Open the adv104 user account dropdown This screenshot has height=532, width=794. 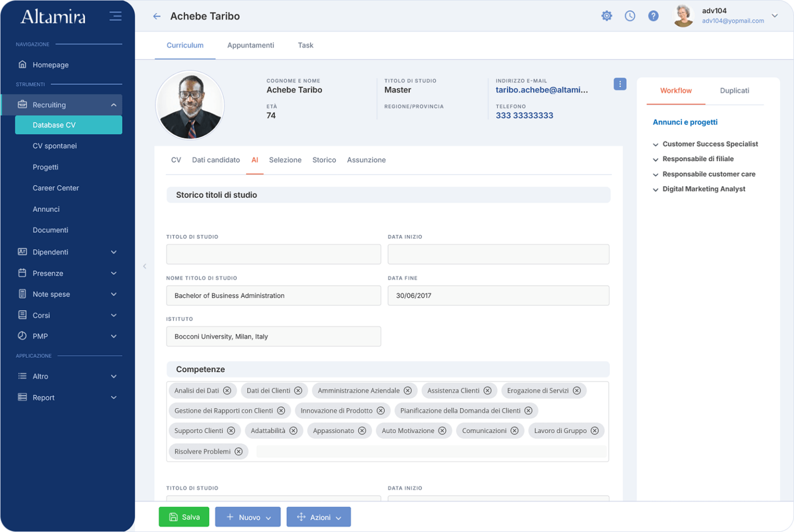[775, 16]
